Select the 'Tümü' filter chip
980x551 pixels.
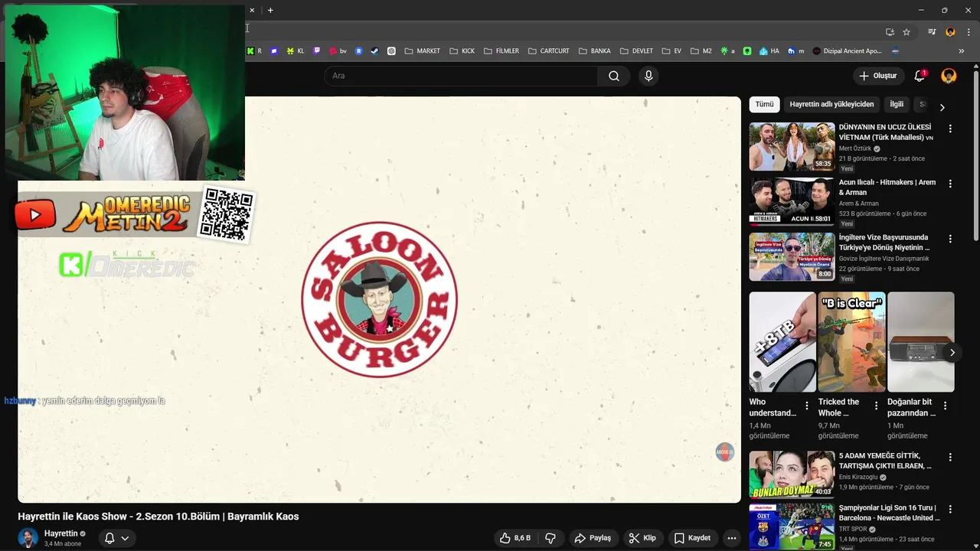coord(764,104)
